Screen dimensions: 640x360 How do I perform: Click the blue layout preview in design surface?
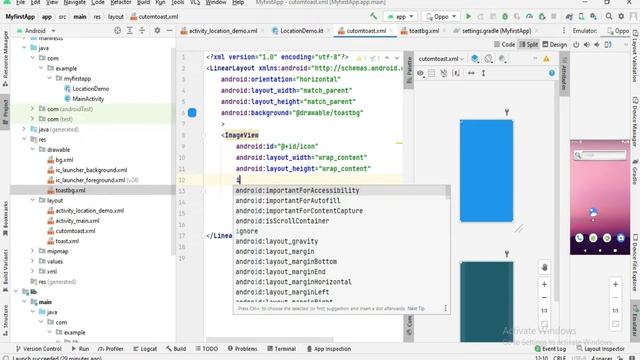point(486,171)
